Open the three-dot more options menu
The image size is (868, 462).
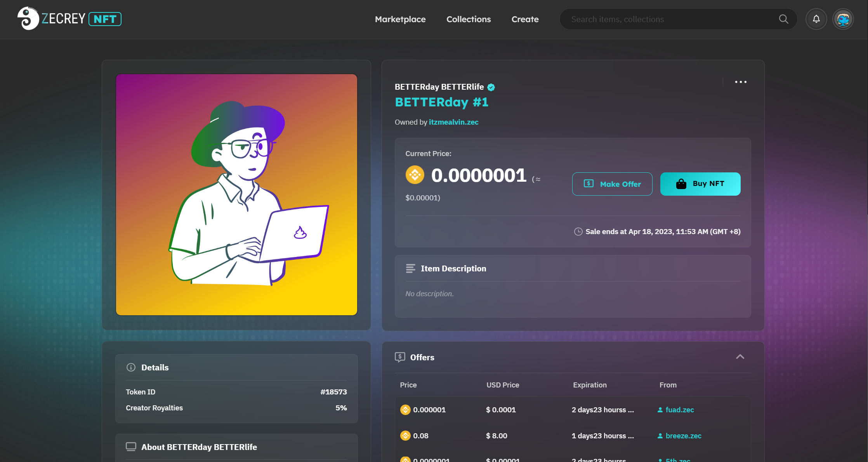[x=740, y=82]
